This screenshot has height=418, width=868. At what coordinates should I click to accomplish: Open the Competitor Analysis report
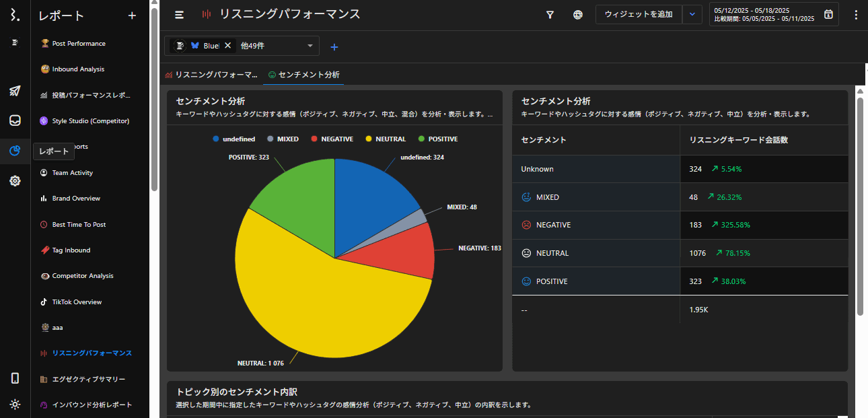point(82,276)
